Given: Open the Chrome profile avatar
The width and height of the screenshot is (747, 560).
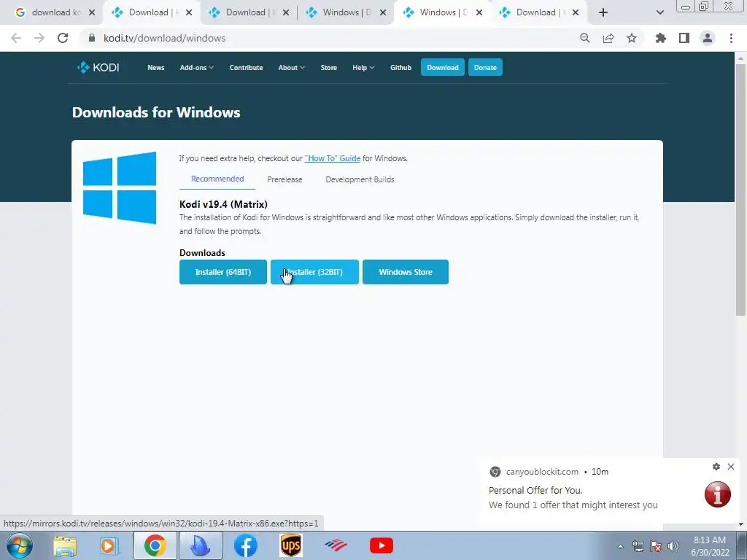Looking at the screenshot, I should coord(708,38).
